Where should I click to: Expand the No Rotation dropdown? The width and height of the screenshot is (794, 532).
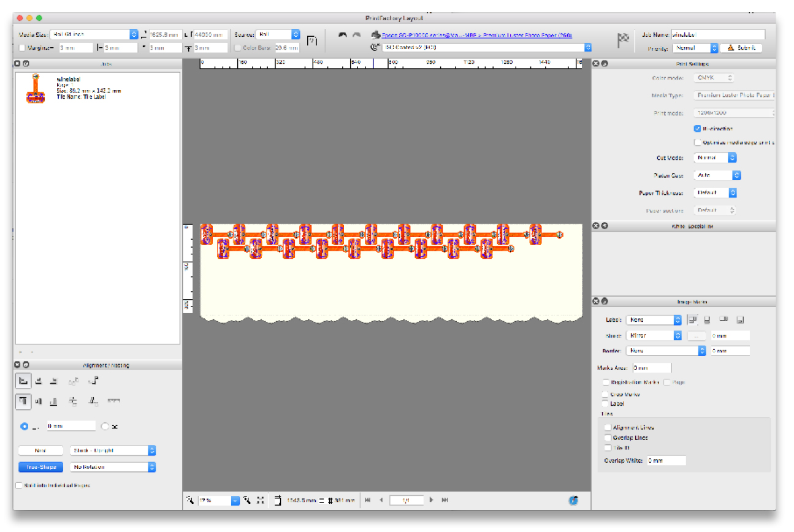(151, 467)
